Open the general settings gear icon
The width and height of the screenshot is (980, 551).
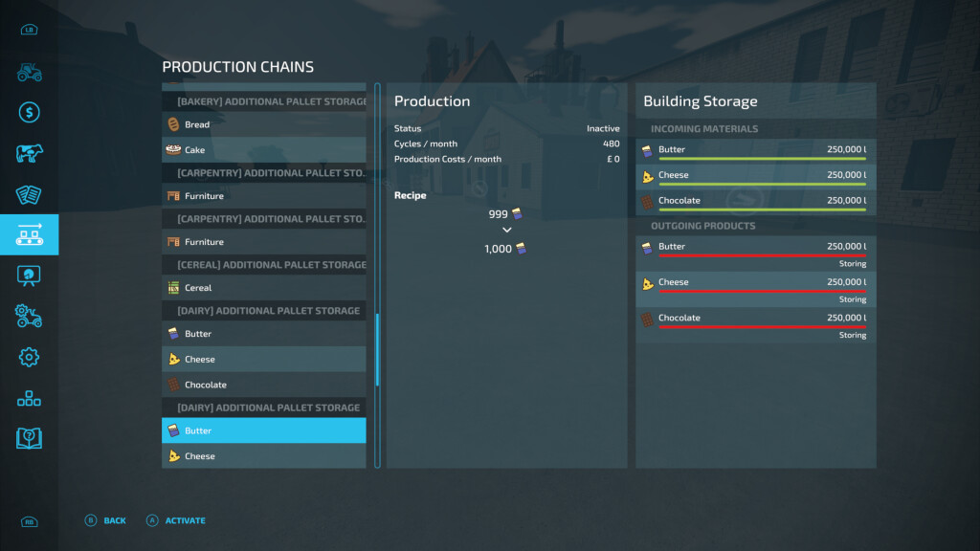point(29,358)
